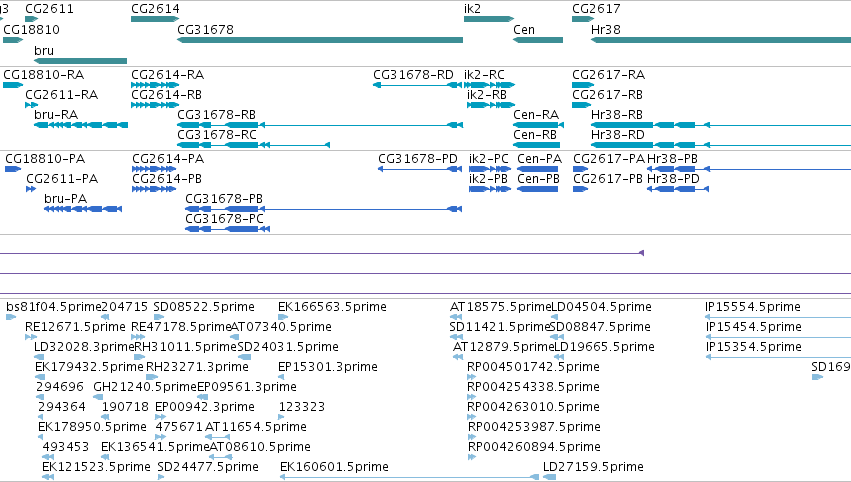Screen dimensions: 851x482
Task: Select EST AT11654.5prime
Action: [x=218, y=437]
